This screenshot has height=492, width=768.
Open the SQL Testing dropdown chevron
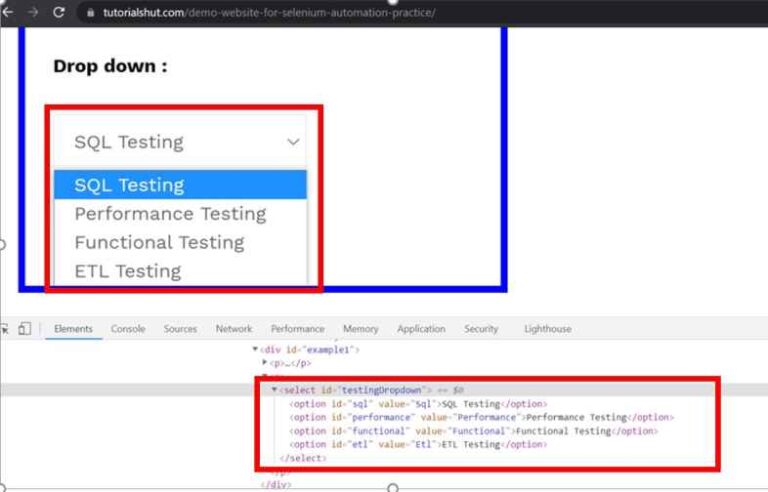pyautogui.click(x=293, y=142)
